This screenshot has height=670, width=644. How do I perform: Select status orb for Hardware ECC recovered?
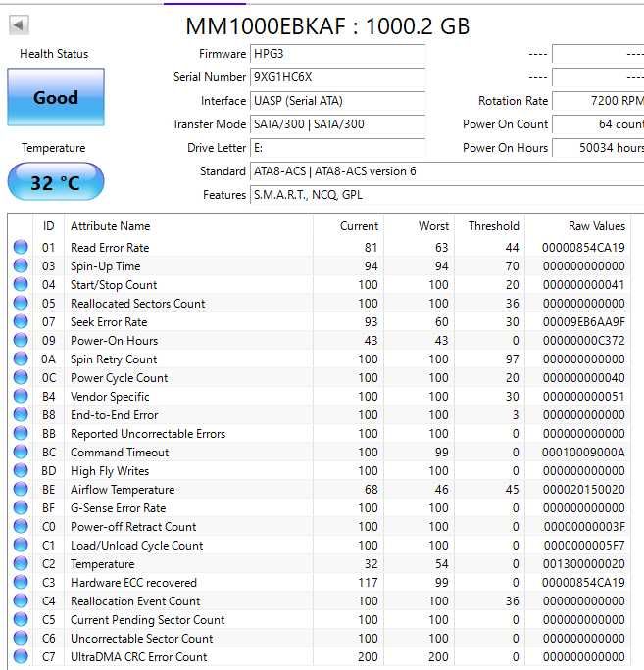tap(21, 582)
